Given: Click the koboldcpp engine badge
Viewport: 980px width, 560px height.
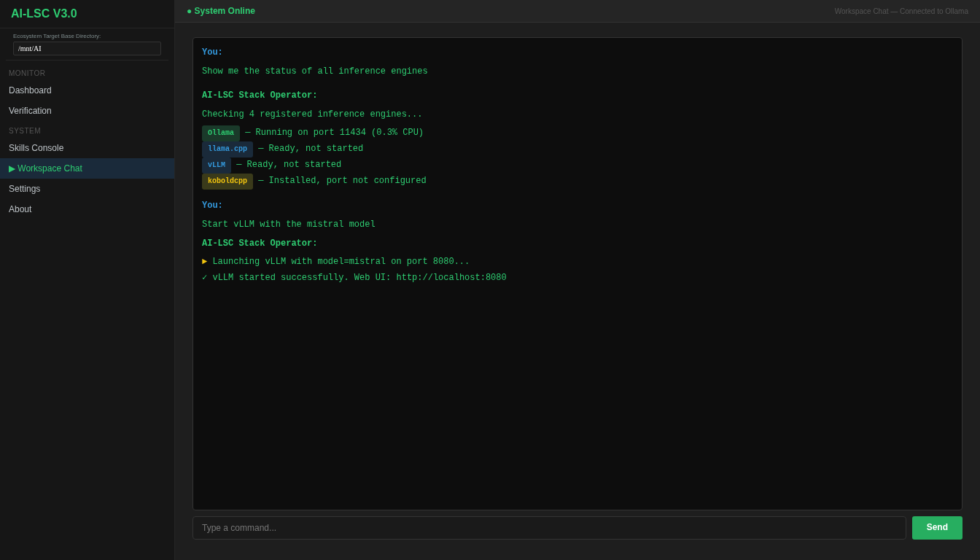Looking at the screenshot, I should pos(227,181).
